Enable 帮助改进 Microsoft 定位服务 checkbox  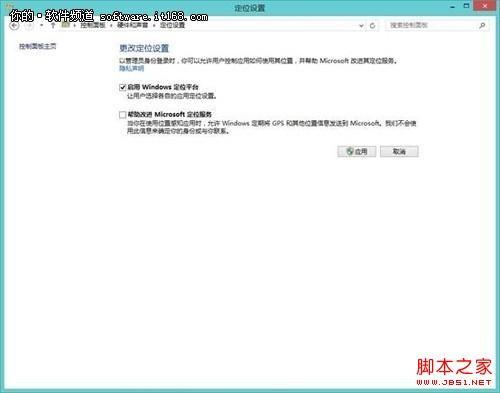(x=122, y=115)
